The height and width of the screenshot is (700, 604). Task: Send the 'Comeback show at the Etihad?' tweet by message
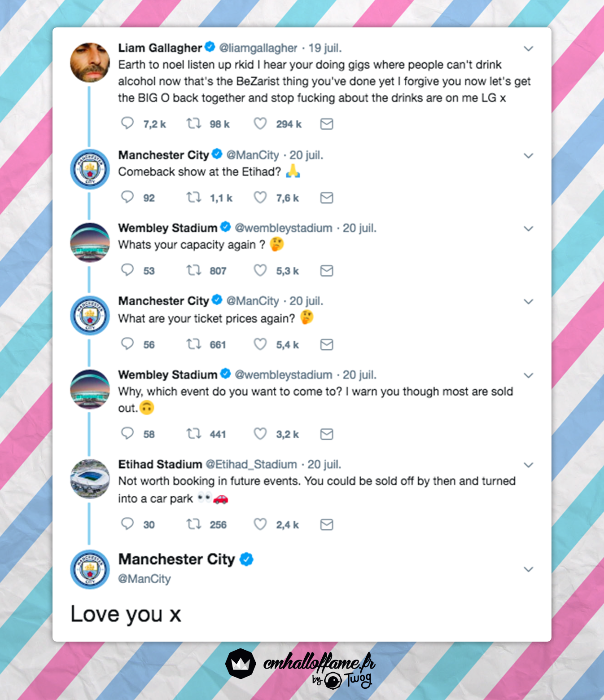coord(327,198)
